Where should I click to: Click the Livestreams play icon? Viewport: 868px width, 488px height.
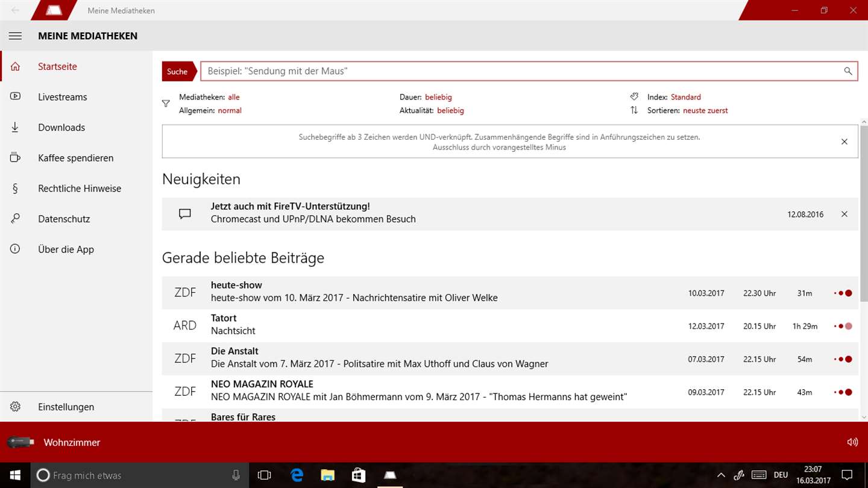pos(15,97)
